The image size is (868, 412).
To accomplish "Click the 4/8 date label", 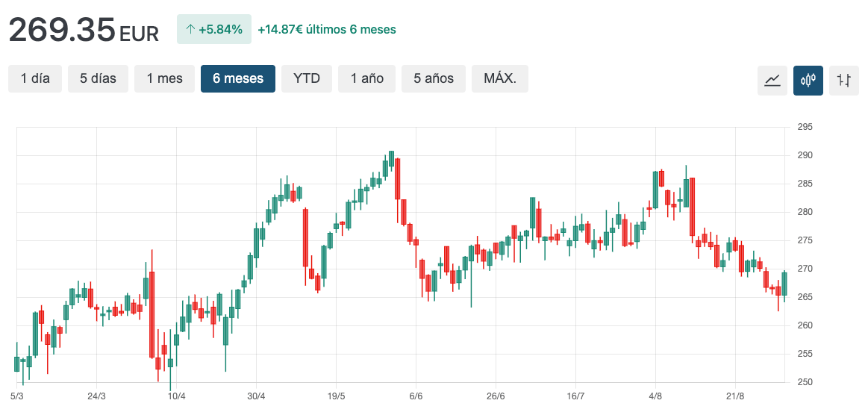I will point(655,396).
